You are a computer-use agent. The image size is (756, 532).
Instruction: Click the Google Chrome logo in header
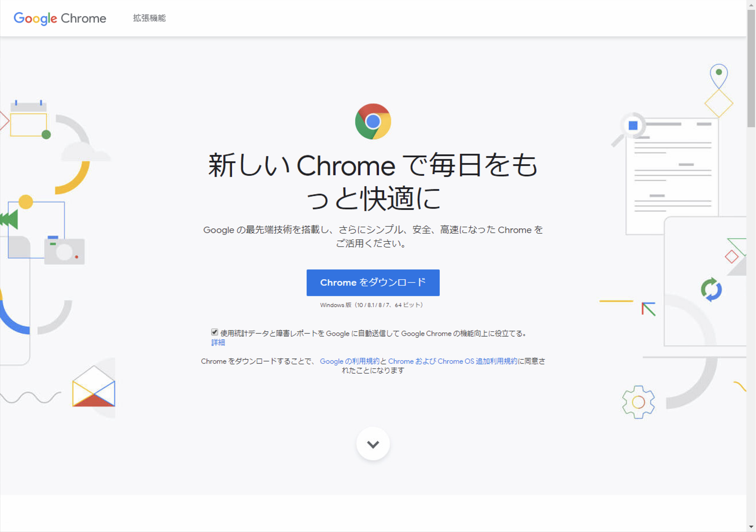tap(60, 18)
